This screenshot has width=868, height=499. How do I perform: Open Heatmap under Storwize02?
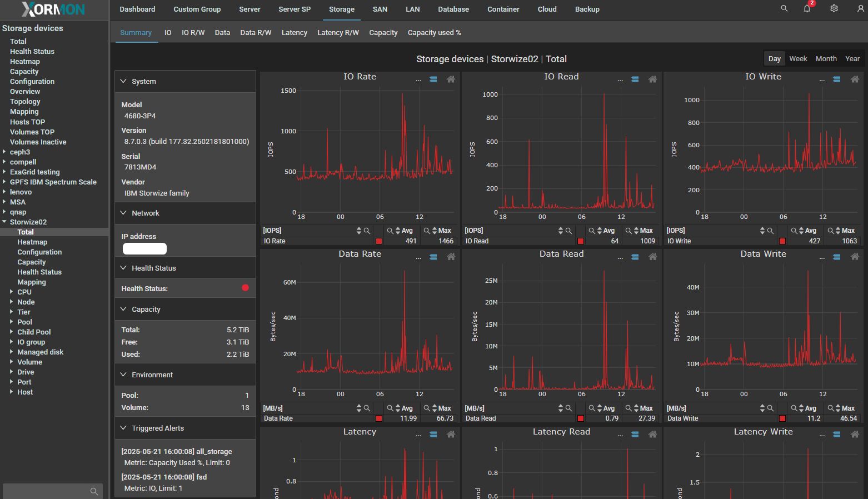pyautogui.click(x=32, y=242)
